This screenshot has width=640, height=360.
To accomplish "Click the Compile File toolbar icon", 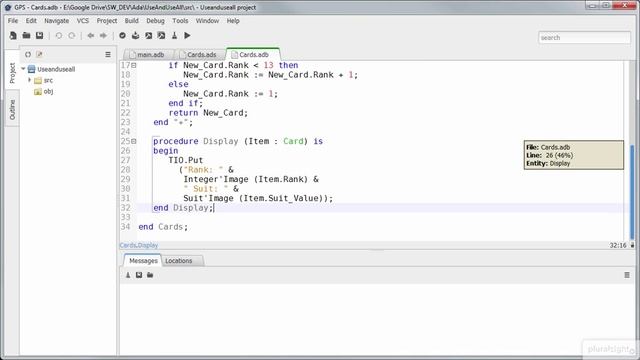I will coord(136,36).
